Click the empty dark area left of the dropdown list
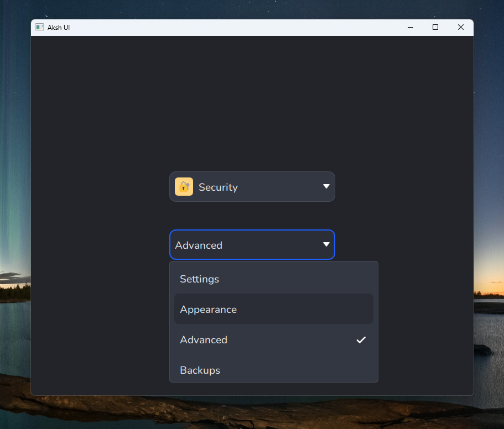The height and width of the screenshot is (429, 504). (x=100, y=321)
